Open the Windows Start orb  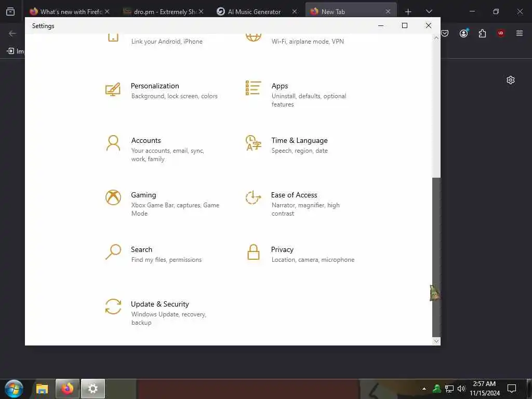click(14, 389)
